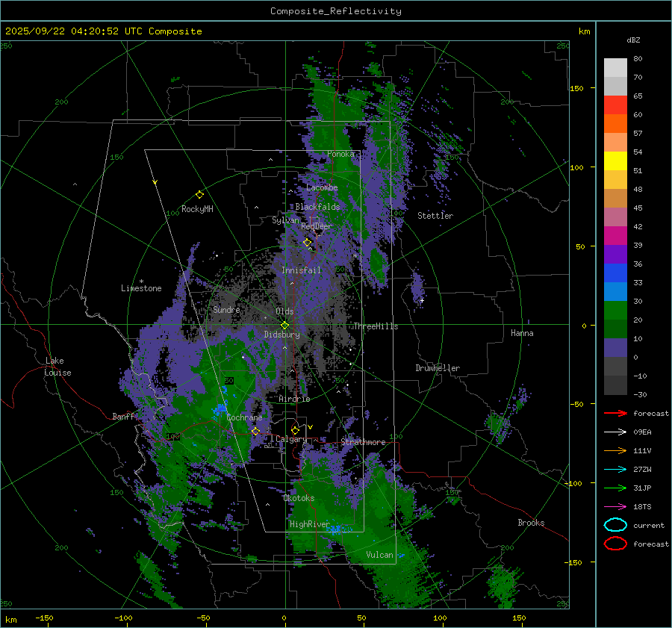Select the light blue swatch in dBZ scale
The image size is (672, 628).
(615, 292)
